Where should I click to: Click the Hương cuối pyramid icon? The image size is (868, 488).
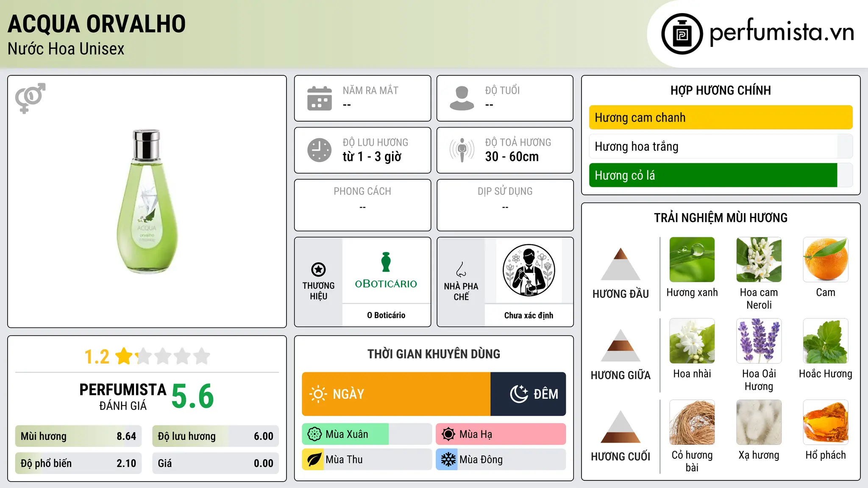pyautogui.click(x=620, y=427)
